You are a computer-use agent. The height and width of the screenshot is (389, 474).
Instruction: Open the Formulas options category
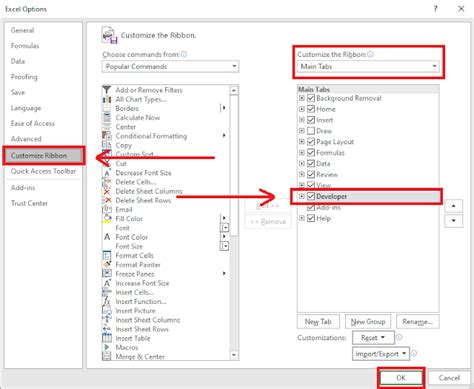tap(25, 46)
